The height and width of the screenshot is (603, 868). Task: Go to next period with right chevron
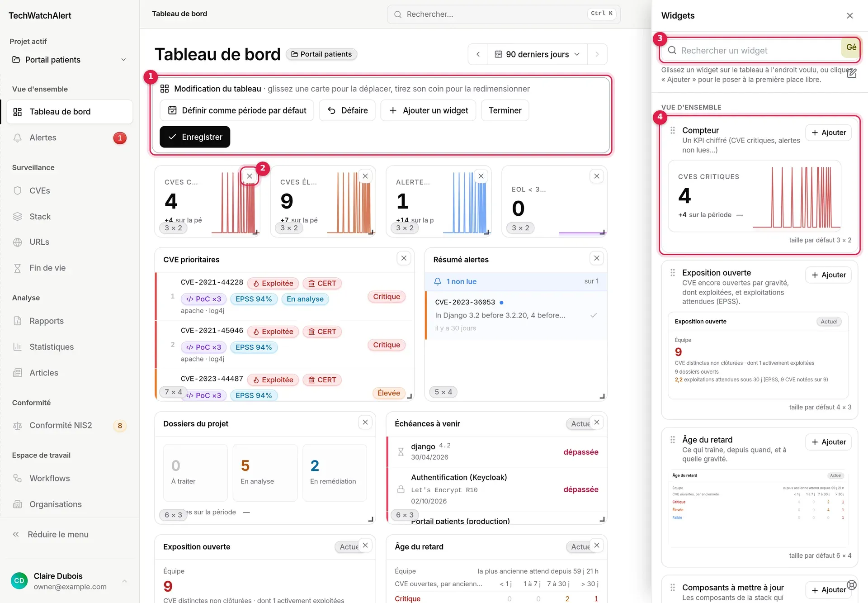pos(597,54)
